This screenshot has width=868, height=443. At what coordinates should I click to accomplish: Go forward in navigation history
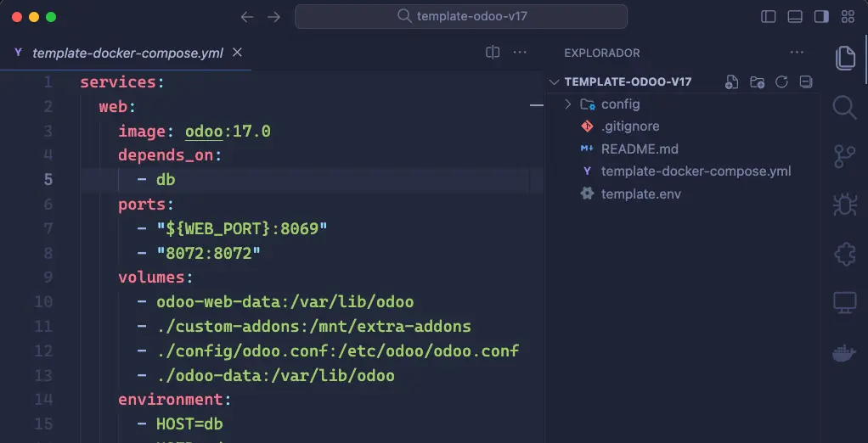[274, 17]
